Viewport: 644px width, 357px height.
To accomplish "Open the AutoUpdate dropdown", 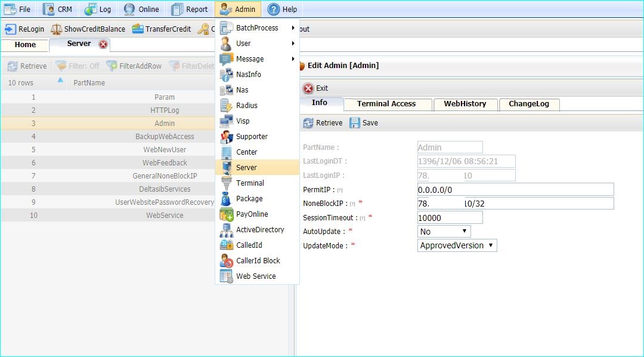I will tap(444, 232).
